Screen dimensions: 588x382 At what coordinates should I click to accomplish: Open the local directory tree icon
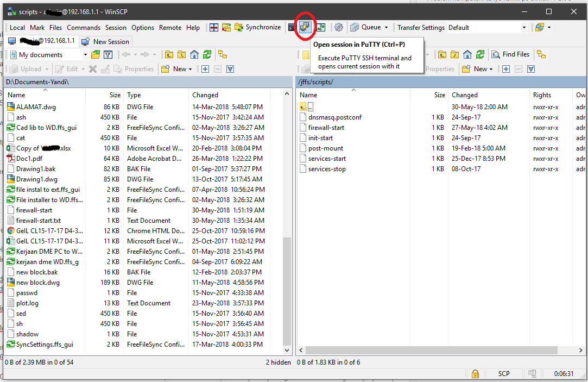click(222, 54)
